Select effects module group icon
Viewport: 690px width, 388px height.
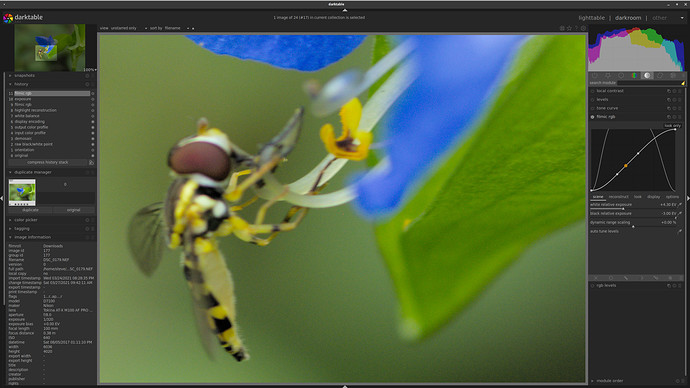[x=673, y=76]
